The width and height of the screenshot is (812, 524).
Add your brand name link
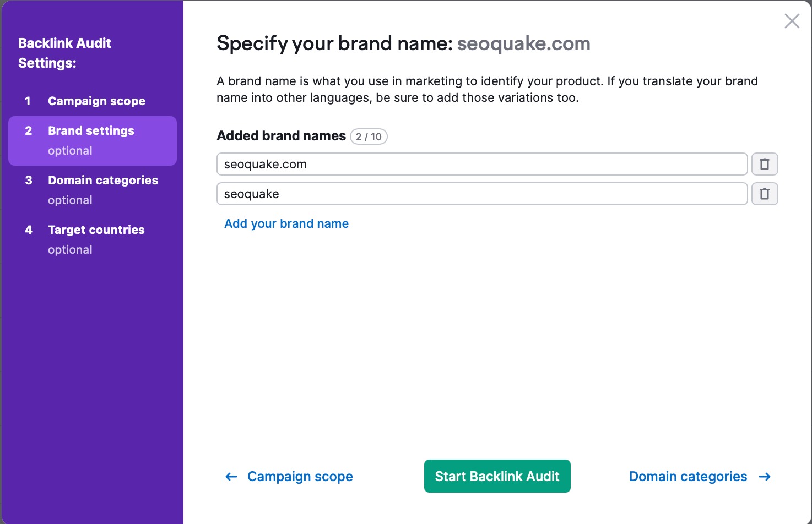tap(286, 224)
